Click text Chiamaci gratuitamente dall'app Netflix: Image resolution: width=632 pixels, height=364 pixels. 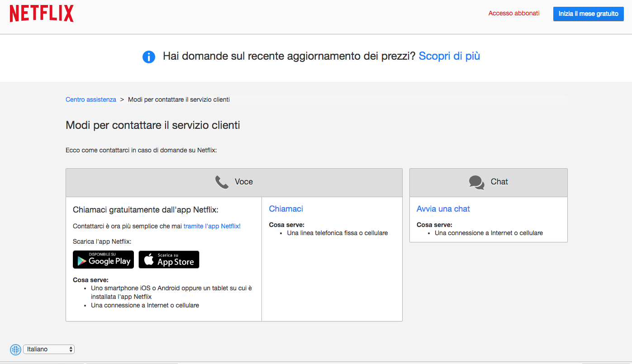pos(146,210)
